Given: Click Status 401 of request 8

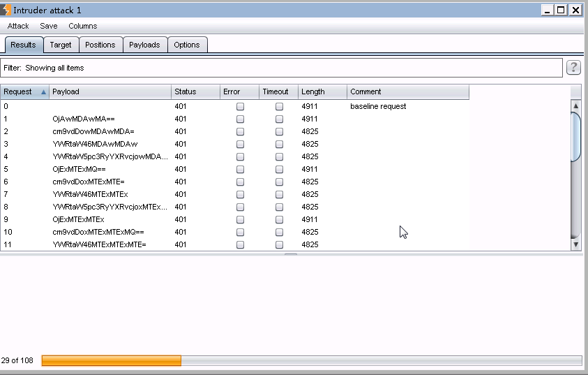Looking at the screenshot, I should [181, 207].
